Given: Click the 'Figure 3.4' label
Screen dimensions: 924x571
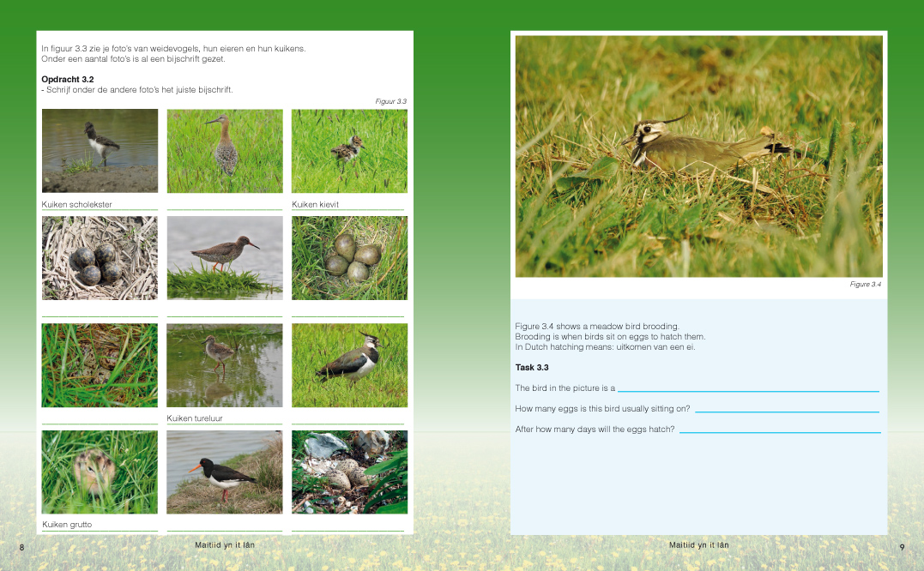Looking at the screenshot, I should 865,284.
